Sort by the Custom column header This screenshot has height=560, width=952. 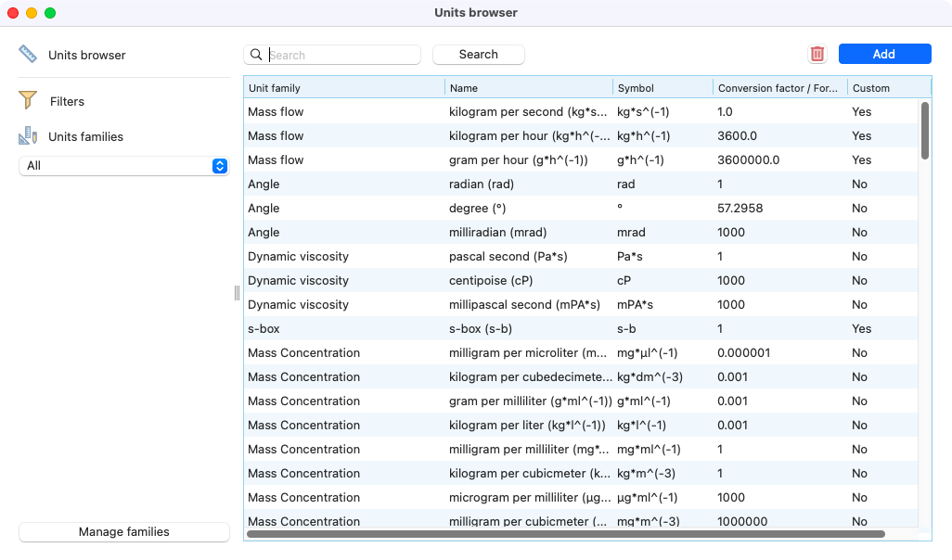point(888,88)
